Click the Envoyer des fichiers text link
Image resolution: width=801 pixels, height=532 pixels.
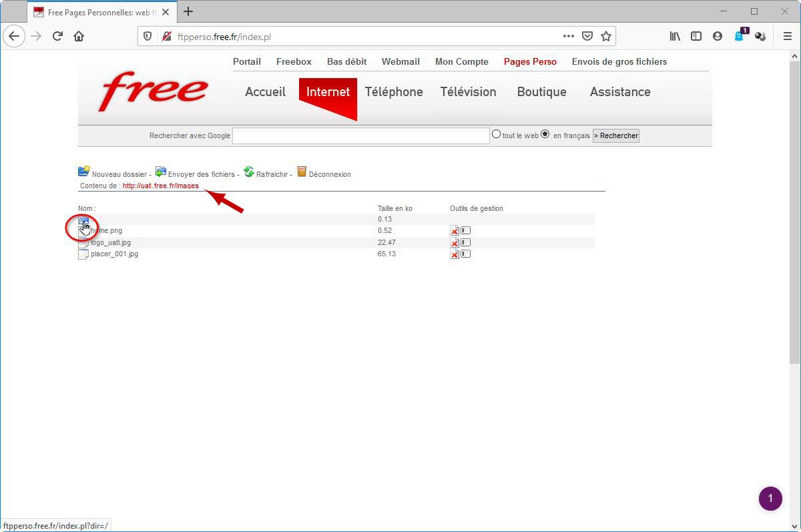tap(202, 174)
